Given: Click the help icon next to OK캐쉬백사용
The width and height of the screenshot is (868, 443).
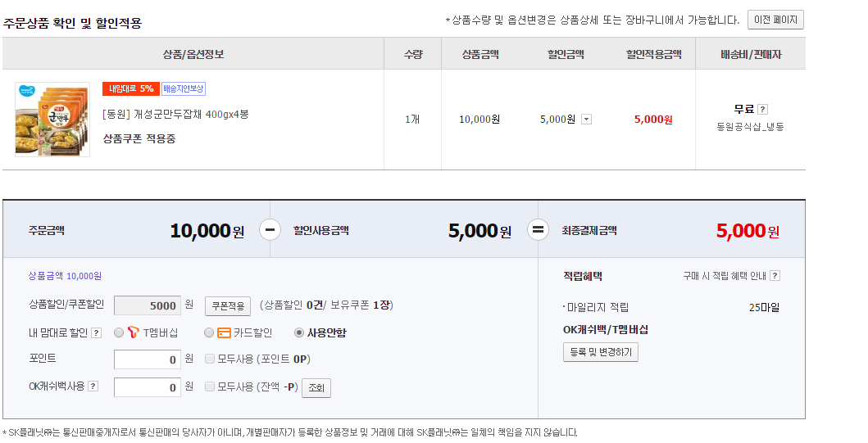Looking at the screenshot, I should [x=93, y=386].
